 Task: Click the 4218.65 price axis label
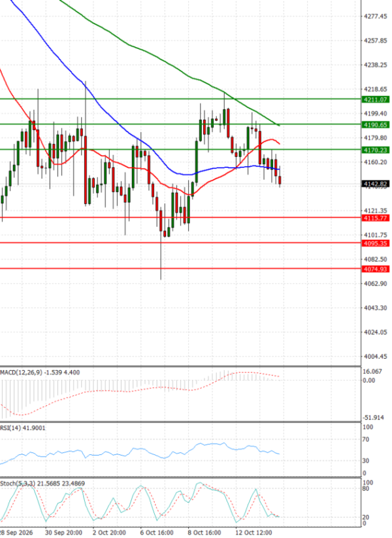click(x=376, y=89)
